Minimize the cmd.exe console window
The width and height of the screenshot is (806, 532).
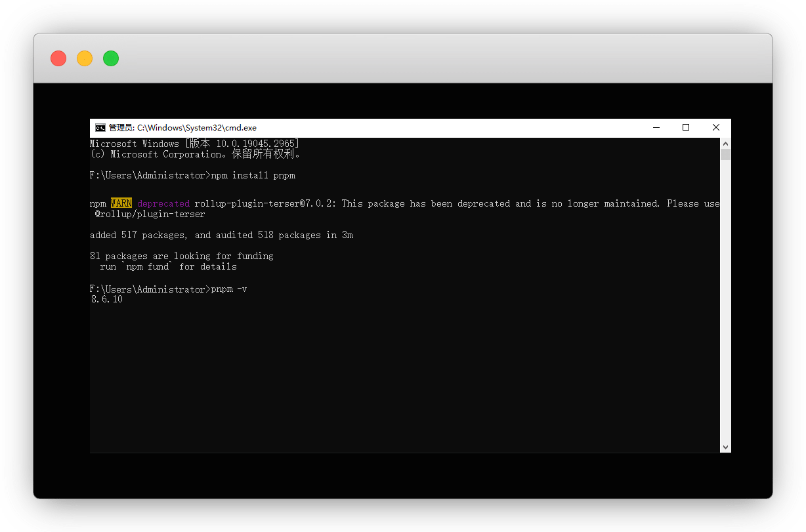[656, 127]
